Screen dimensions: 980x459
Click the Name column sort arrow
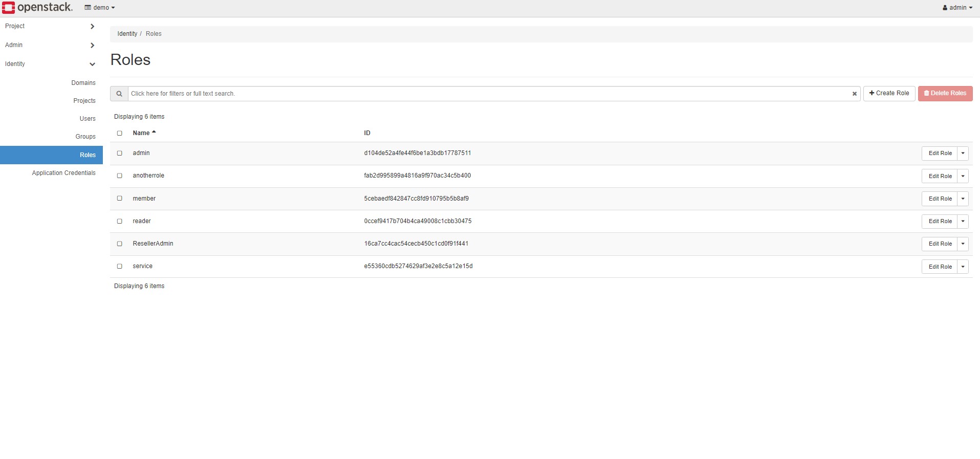tap(154, 133)
